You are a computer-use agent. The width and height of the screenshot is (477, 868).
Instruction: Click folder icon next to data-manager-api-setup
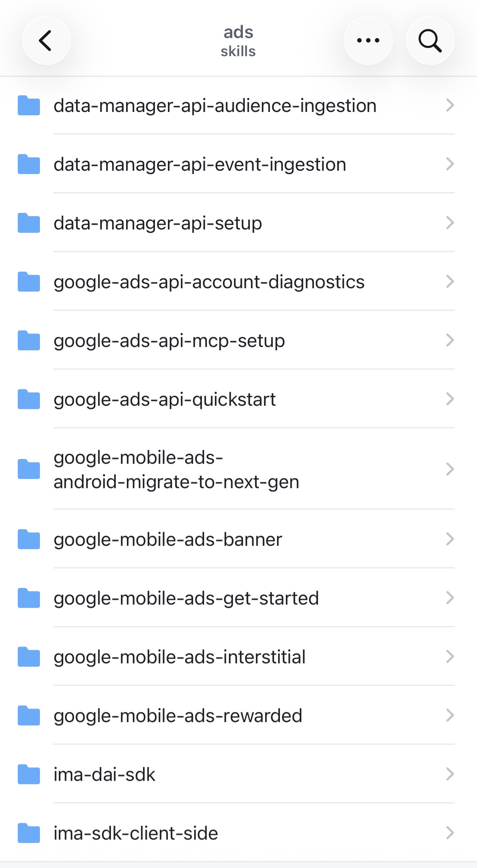(29, 223)
